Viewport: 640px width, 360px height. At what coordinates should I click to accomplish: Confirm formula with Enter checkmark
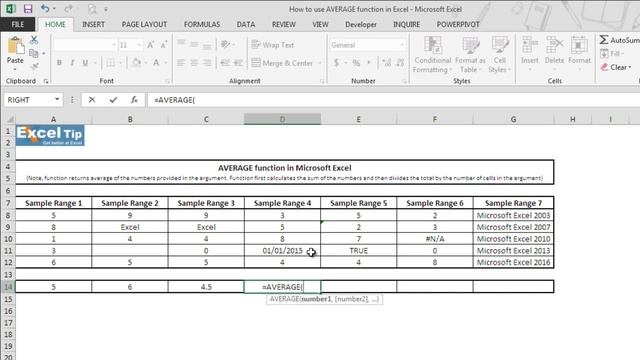coord(113,100)
